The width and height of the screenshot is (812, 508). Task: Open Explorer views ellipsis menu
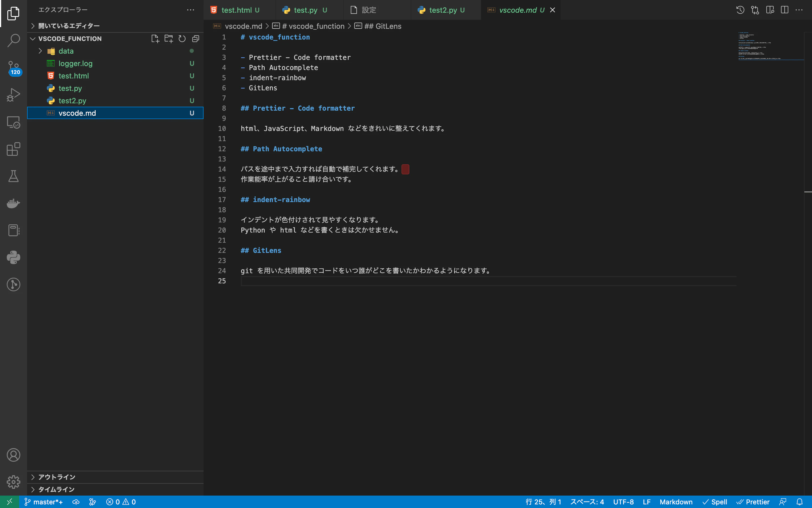[x=191, y=10]
